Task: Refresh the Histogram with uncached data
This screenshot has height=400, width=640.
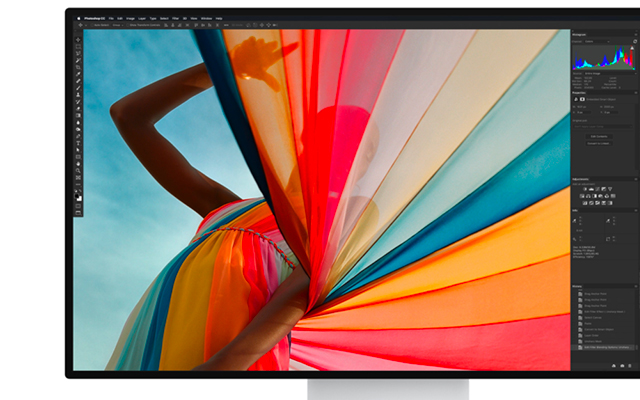Action: [x=635, y=42]
